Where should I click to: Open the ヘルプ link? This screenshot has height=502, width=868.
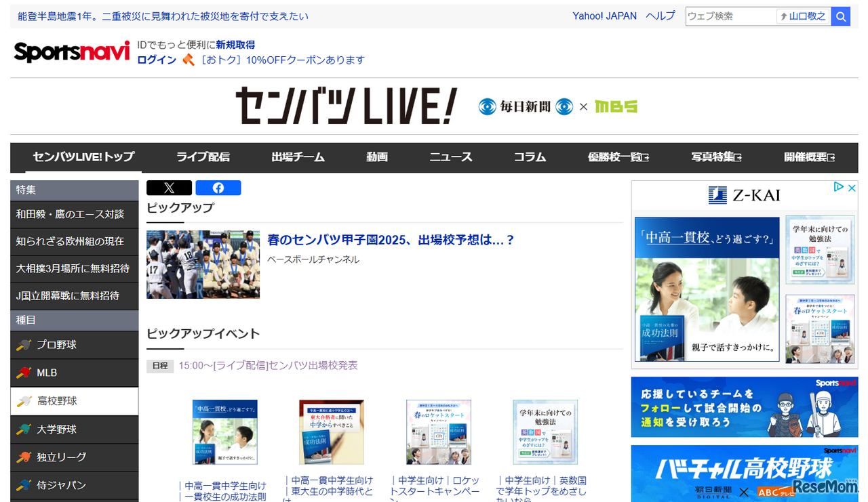tap(660, 16)
